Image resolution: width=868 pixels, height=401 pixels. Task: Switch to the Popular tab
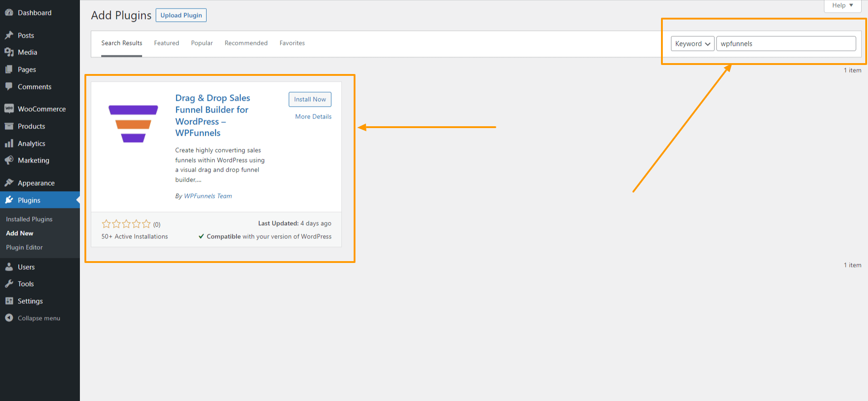coord(202,43)
